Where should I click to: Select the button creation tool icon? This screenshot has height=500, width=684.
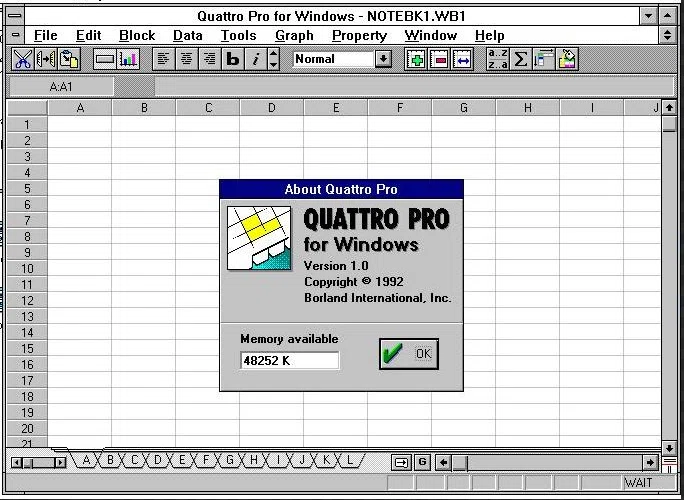click(105, 59)
